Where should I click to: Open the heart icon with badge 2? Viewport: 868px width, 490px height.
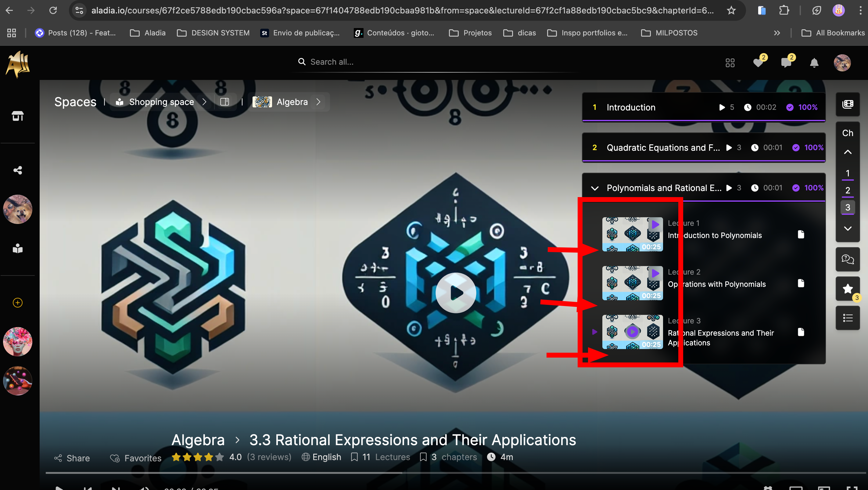coord(759,62)
